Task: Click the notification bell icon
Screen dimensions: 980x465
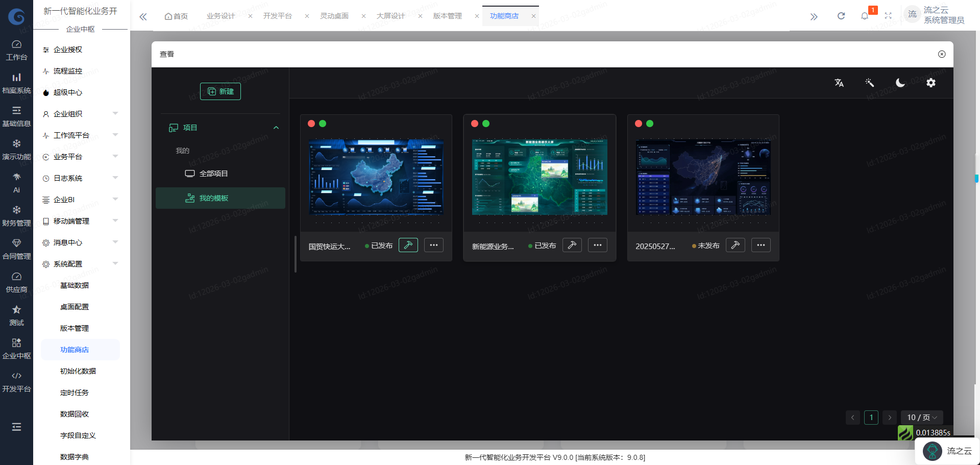Action: tap(864, 16)
